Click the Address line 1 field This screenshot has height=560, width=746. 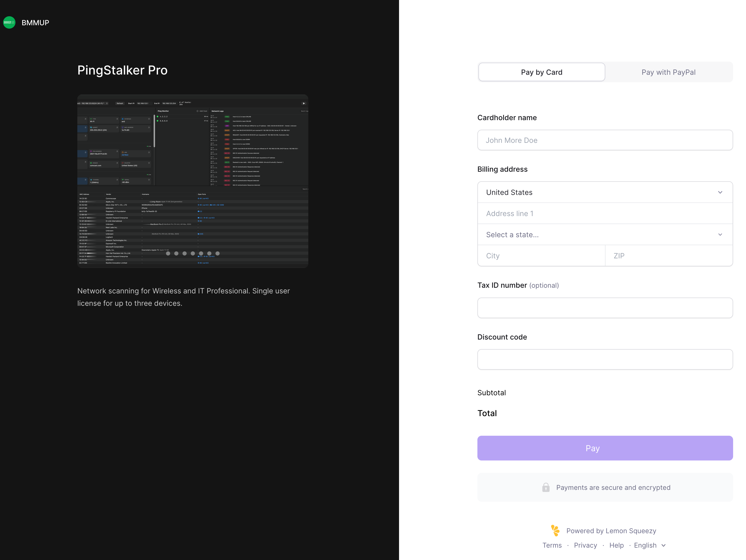click(605, 213)
